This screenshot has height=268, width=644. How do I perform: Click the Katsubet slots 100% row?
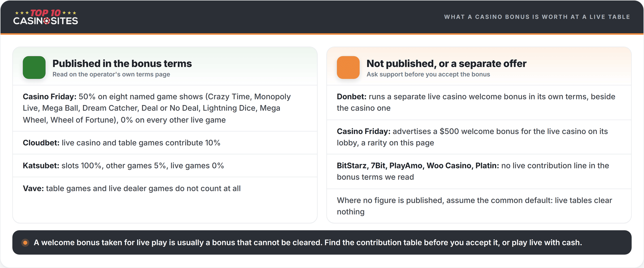click(x=165, y=166)
